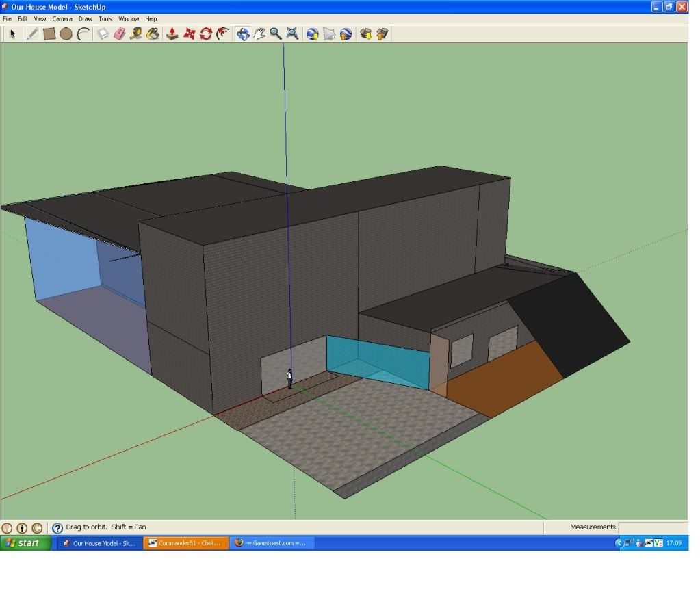The height and width of the screenshot is (615, 700).
Task: Click the Make Component tool icon
Action: [x=103, y=34]
